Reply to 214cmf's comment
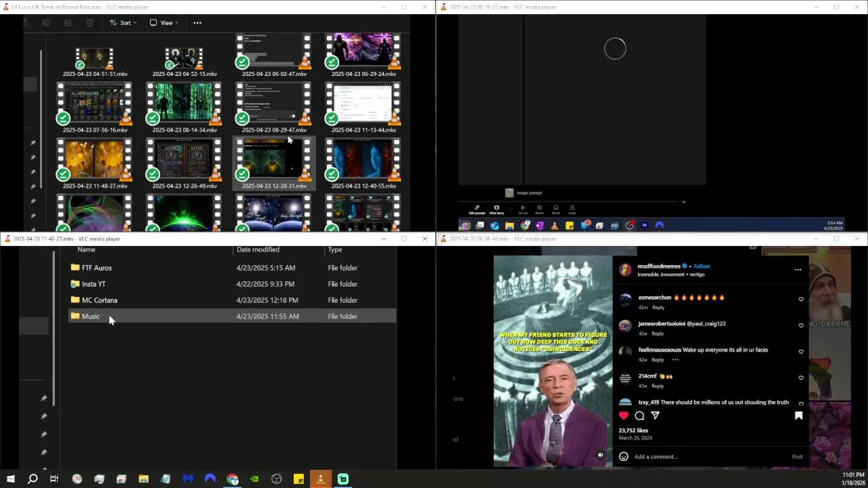Image resolution: width=868 pixels, height=488 pixels. tap(658, 386)
